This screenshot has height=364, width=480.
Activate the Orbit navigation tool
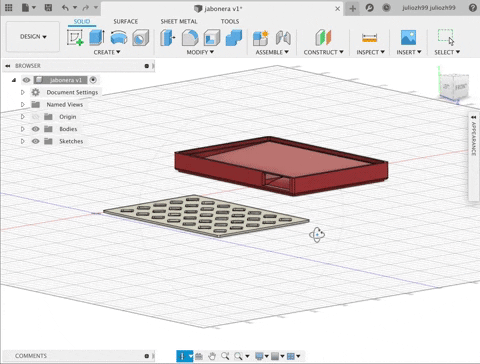tap(182, 356)
